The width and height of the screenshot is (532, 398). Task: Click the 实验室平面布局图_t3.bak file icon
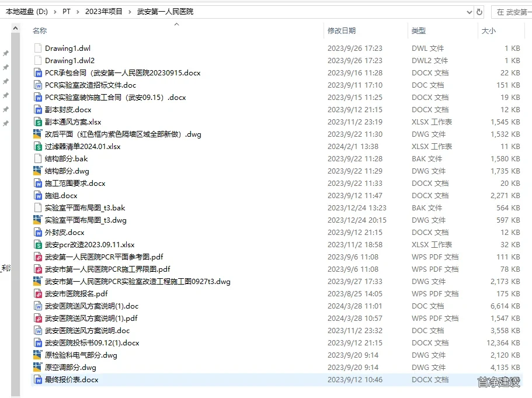[x=38, y=208]
